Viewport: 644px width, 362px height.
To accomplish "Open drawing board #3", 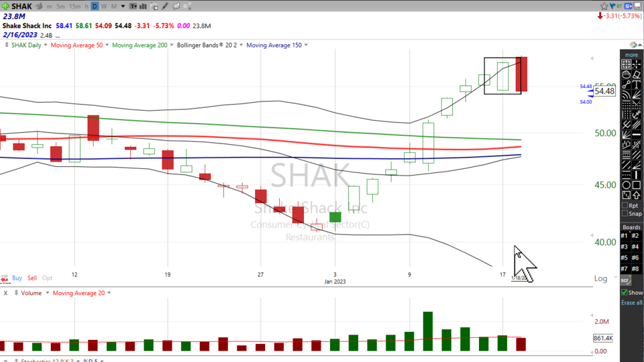I will (x=625, y=247).
